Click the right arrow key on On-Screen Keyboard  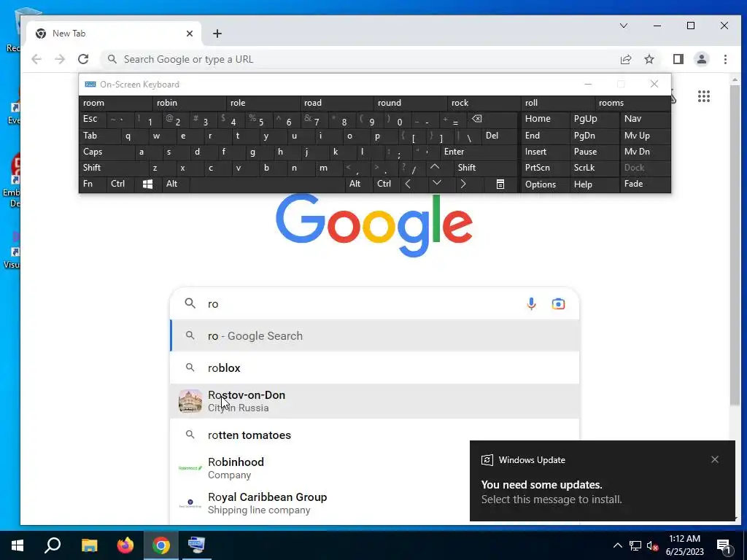coord(463,184)
